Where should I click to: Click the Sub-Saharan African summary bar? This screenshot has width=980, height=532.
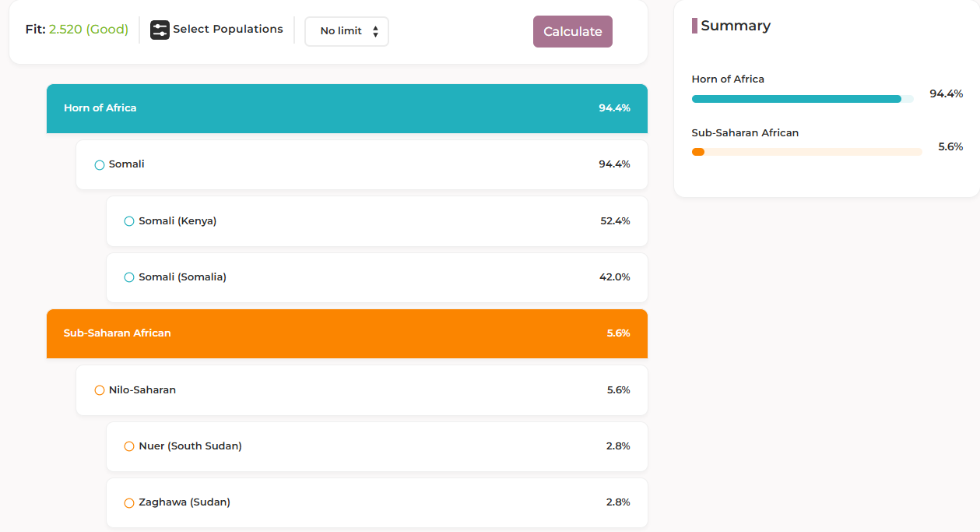point(806,152)
